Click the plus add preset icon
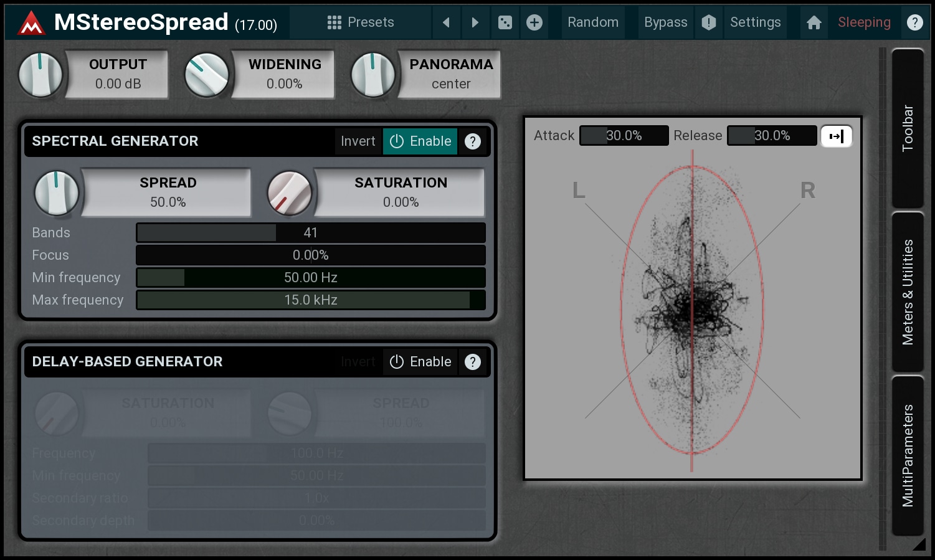The width and height of the screenshot is (935, 560). coord(534,22)
